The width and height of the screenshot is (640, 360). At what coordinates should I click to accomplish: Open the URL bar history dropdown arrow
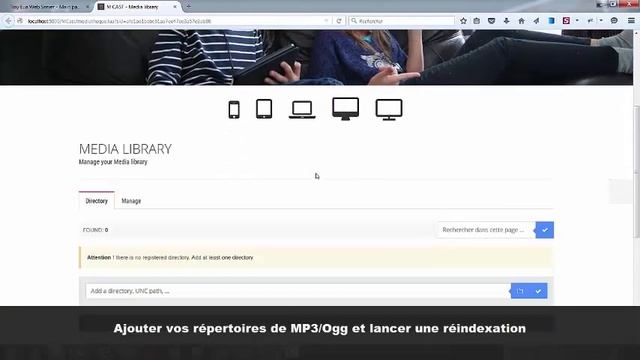pos(326,21)
